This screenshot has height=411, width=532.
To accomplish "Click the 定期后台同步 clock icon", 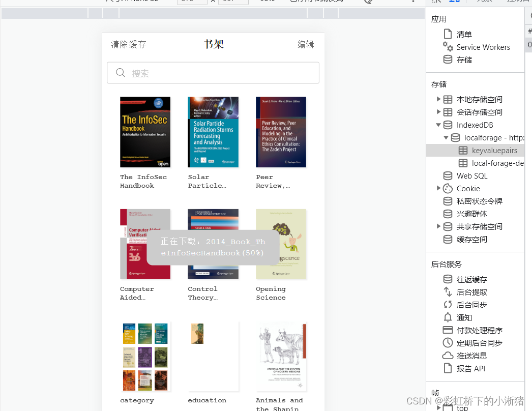I will point(448,342).
